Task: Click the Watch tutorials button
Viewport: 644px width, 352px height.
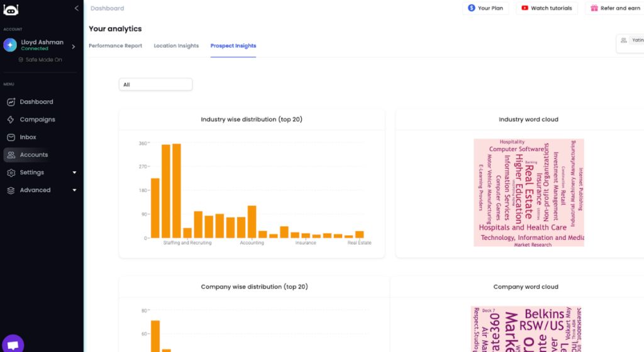Action: (x=547, y=8)
